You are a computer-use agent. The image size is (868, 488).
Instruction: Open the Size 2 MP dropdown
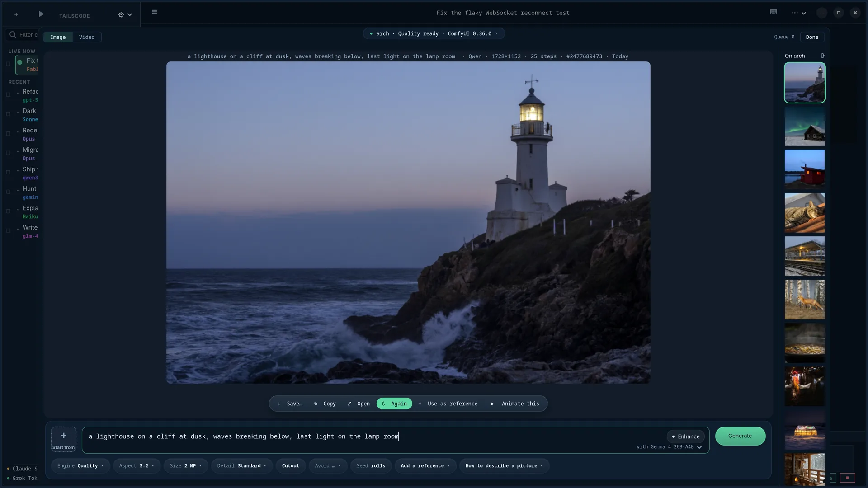click(186, 466)
